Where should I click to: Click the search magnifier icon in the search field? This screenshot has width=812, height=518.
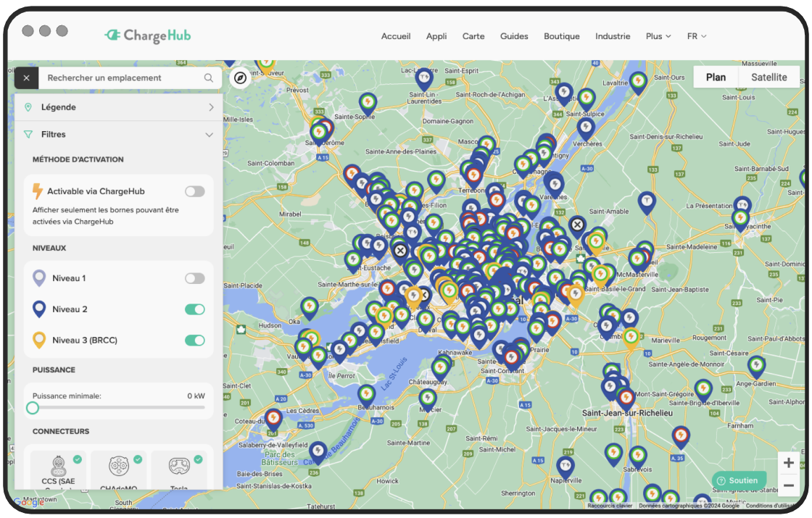(x=209, y=78)
